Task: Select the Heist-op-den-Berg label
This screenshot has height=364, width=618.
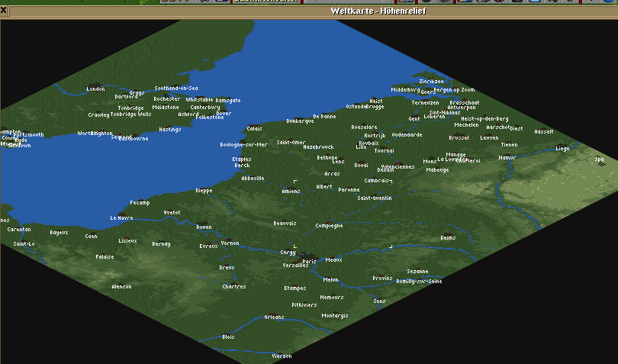Action: 484,119
